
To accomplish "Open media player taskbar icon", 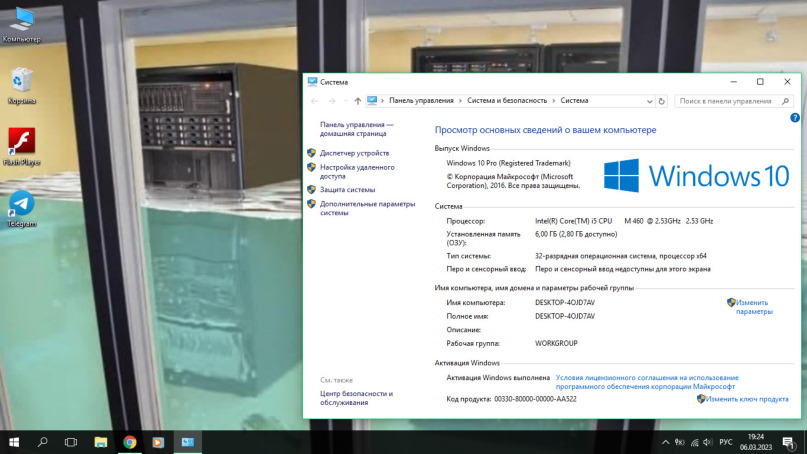I will [158, 442].
